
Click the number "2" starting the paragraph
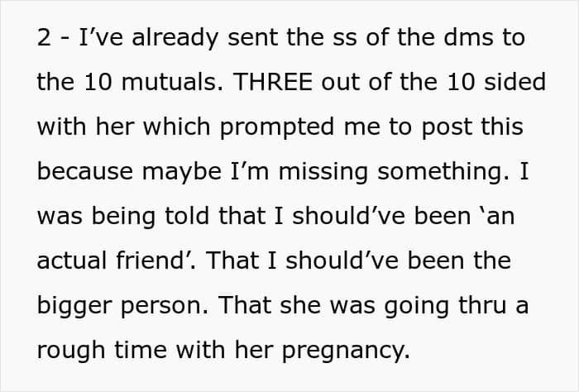click(44, 38)
